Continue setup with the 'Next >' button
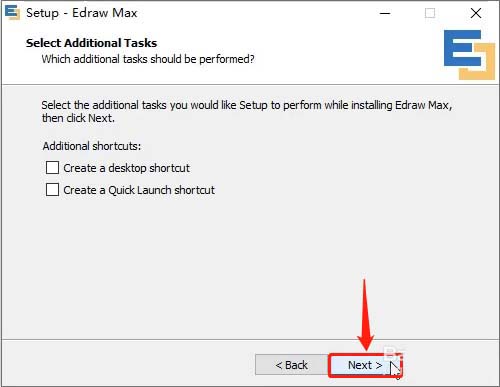The width and height of the screenshot is (500, 387). point(365,365)
